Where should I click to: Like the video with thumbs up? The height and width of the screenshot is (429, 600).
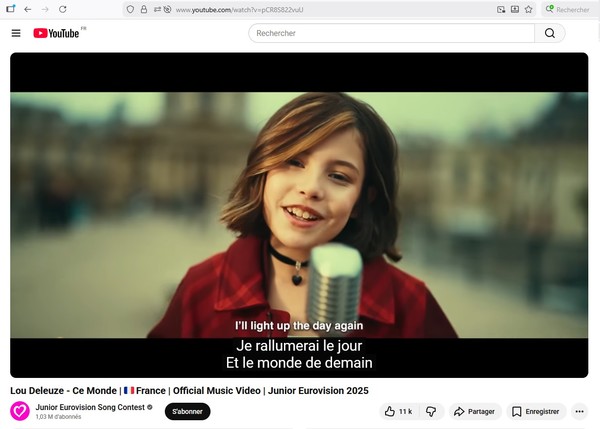(399, 411)
